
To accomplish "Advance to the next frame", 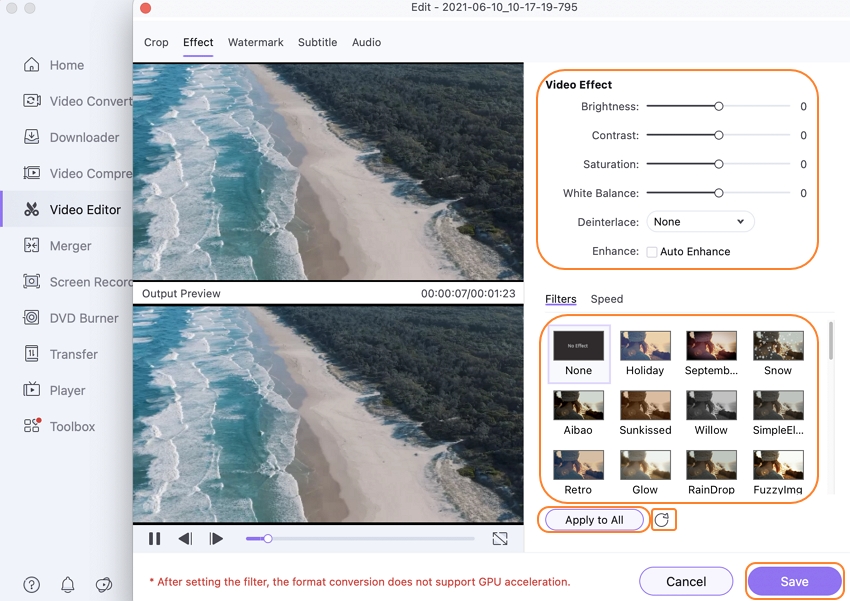I will tap(216, 539).
